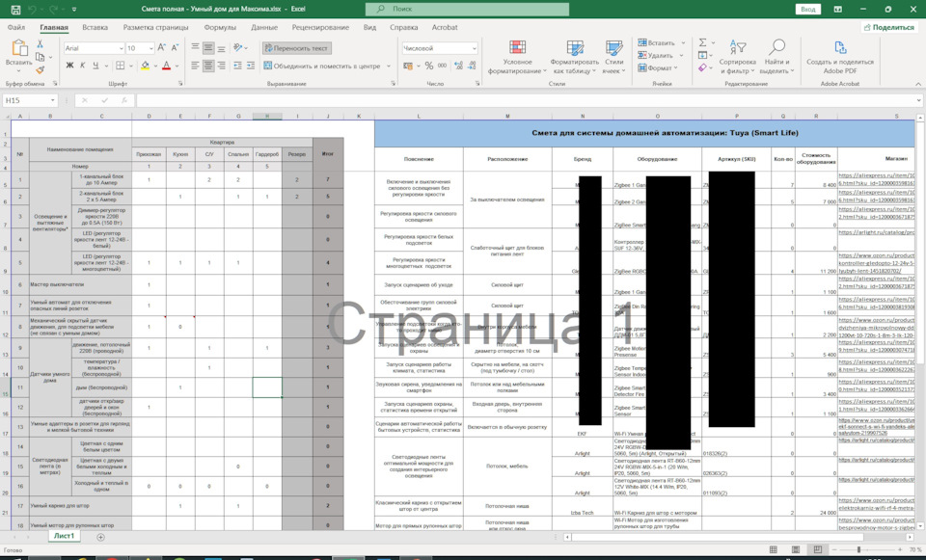Screen dimensions: 926x560
Task: Click the Save icon in the title bar
Action: (x=16, y=10)
